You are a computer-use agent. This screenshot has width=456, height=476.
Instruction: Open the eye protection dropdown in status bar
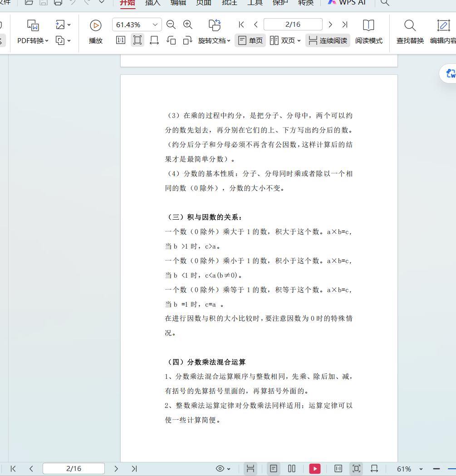pyautogui.click(x=223, y=469)
